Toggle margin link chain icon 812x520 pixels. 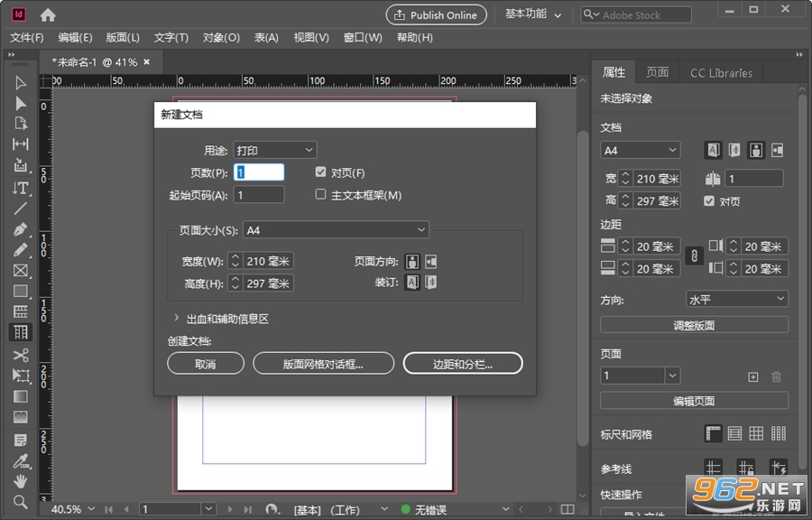695,255
